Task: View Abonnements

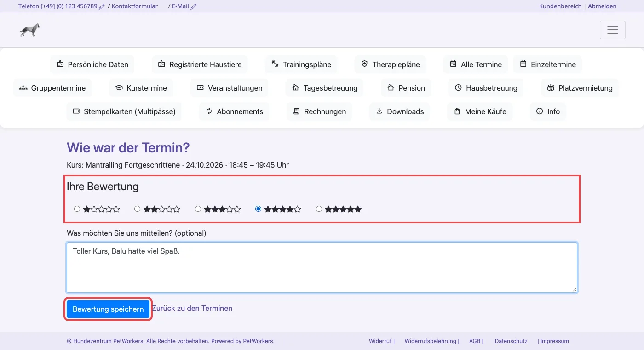Action: (x=234, y=111)
